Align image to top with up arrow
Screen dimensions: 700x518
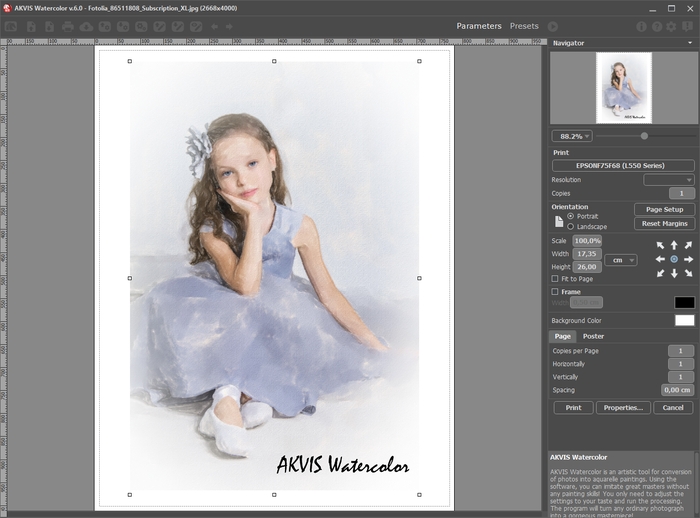[674, 245]
